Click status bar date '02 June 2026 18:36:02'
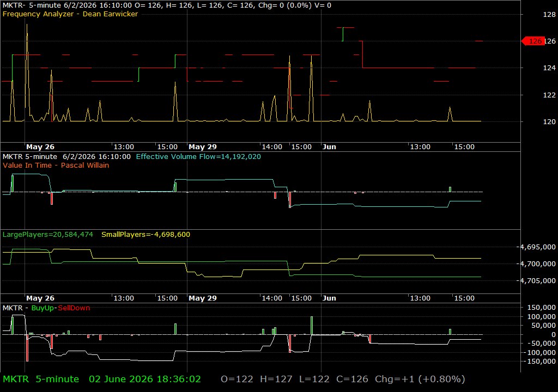 tap(145, 379)
